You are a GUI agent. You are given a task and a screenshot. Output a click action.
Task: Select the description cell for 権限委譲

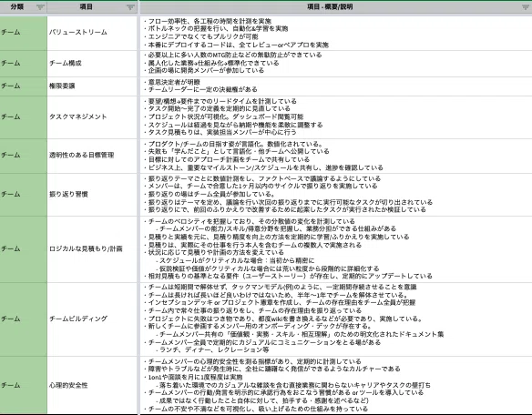(x=336, y=86)
